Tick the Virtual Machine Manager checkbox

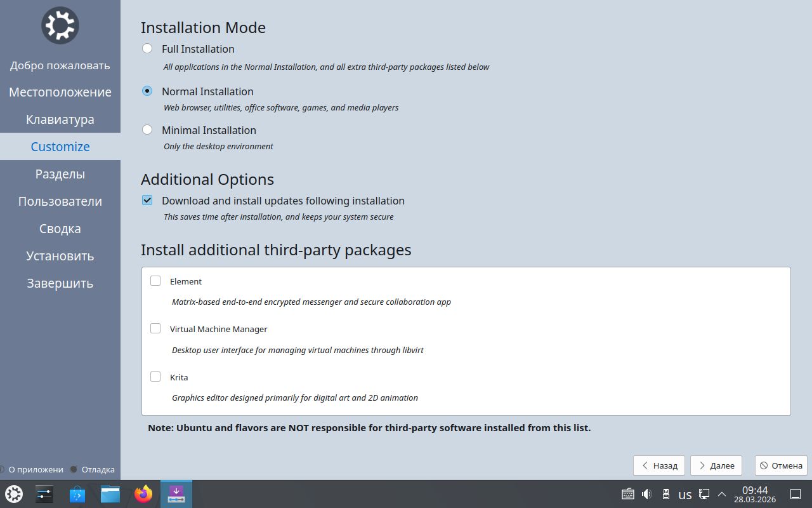coord(155,329)
